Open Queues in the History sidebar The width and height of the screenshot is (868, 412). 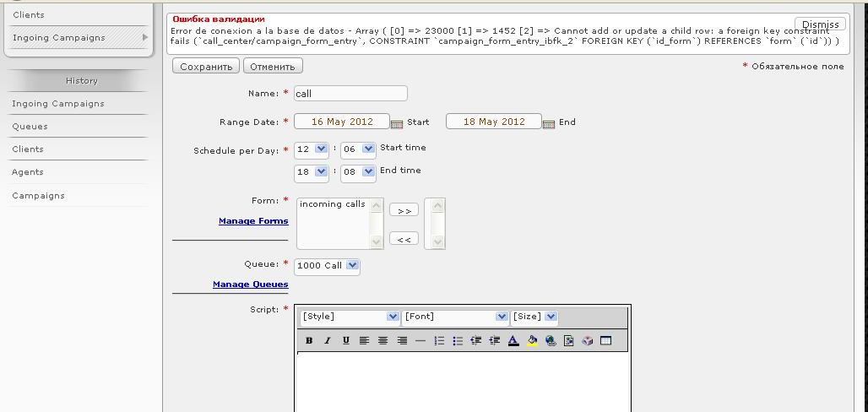[x=30, y=127]
